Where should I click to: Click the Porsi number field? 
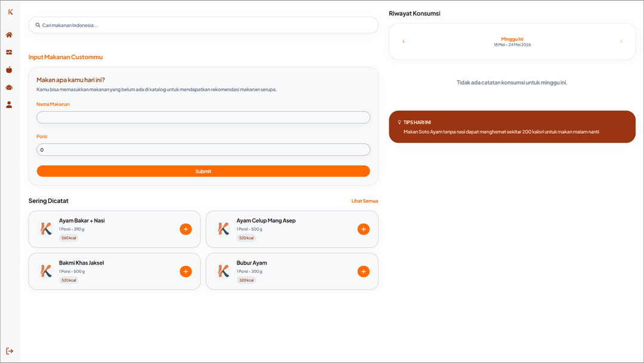pos(203,150)
